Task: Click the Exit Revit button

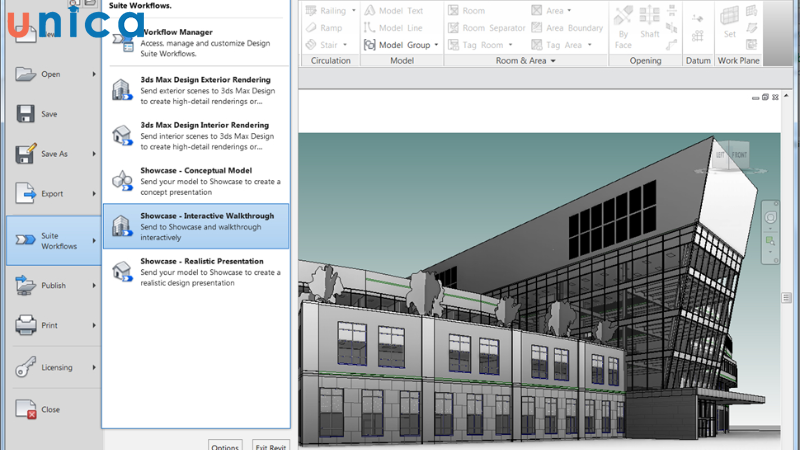Action: (270, 445)
